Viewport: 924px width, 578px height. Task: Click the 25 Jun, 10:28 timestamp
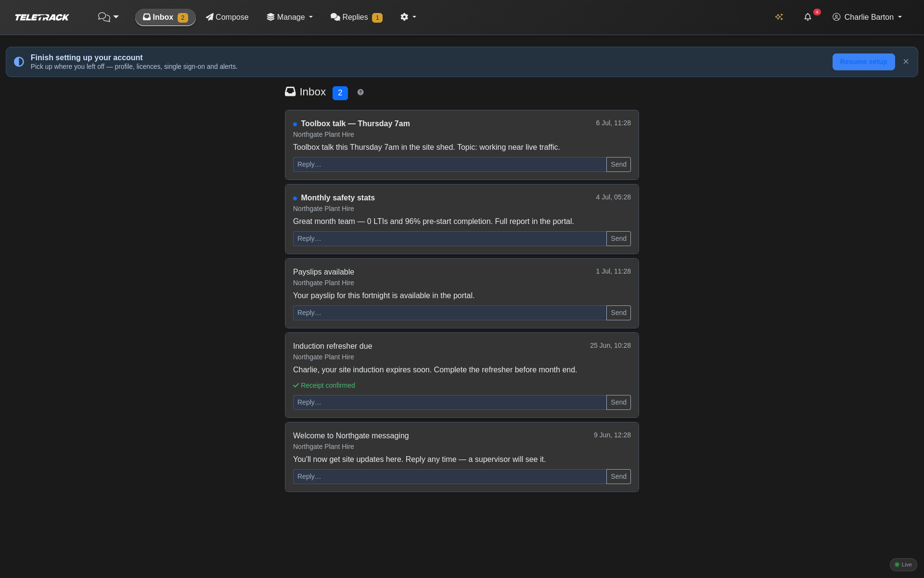click(x=610, y=346)
